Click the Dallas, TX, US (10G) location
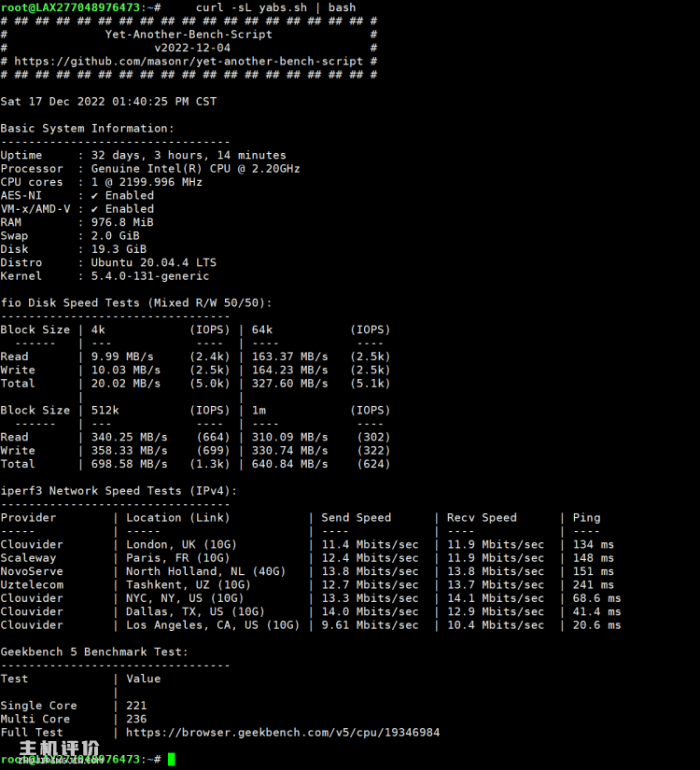The image size is (700, 770). point(195,612)
